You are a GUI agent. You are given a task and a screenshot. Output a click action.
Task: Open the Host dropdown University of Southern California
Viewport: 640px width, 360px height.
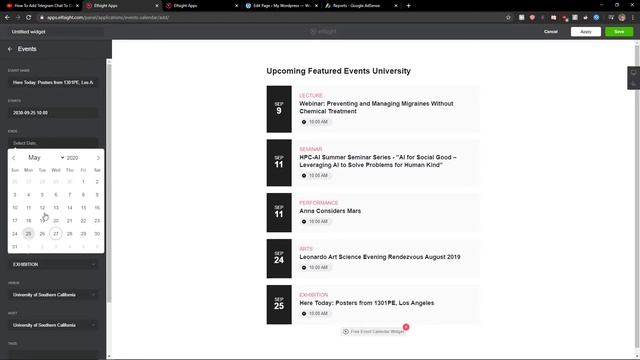tap(53, 325)
